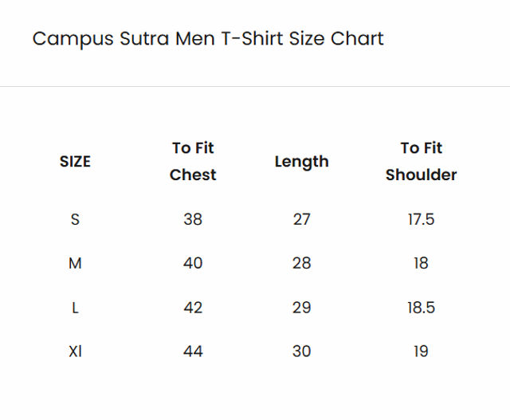
Task: Click length value 28
Action: pyautogui.click(x=301, y=263)
